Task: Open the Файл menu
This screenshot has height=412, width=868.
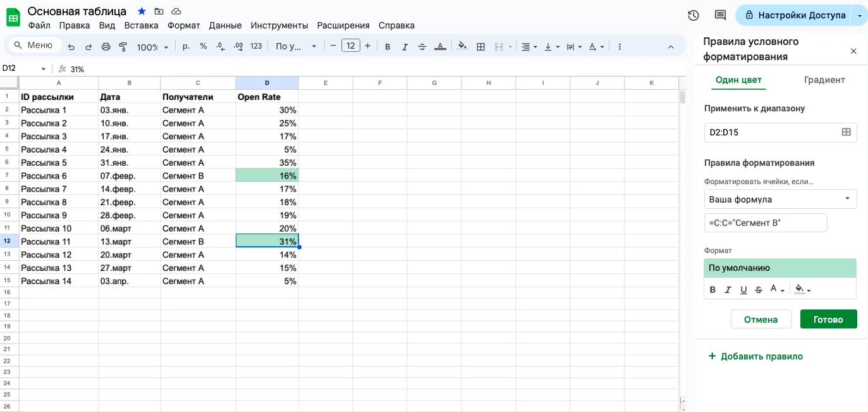Action: tap(39, 25)
